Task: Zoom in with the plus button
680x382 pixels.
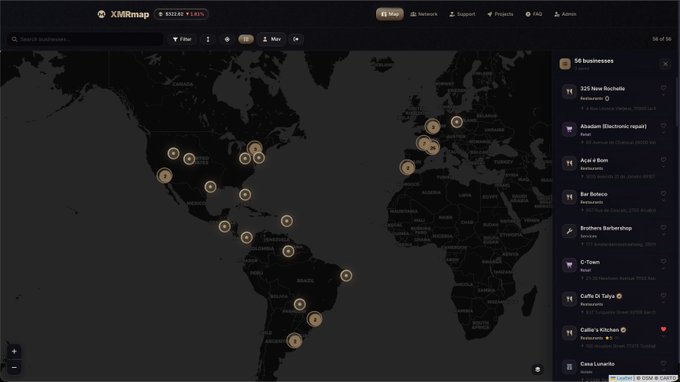Action: tap(14, 351)
